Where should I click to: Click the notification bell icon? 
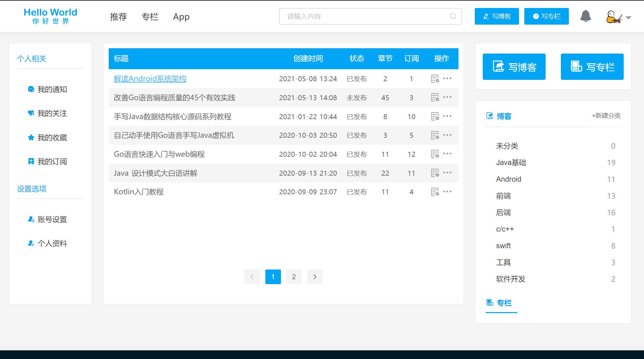coord(586,16)
